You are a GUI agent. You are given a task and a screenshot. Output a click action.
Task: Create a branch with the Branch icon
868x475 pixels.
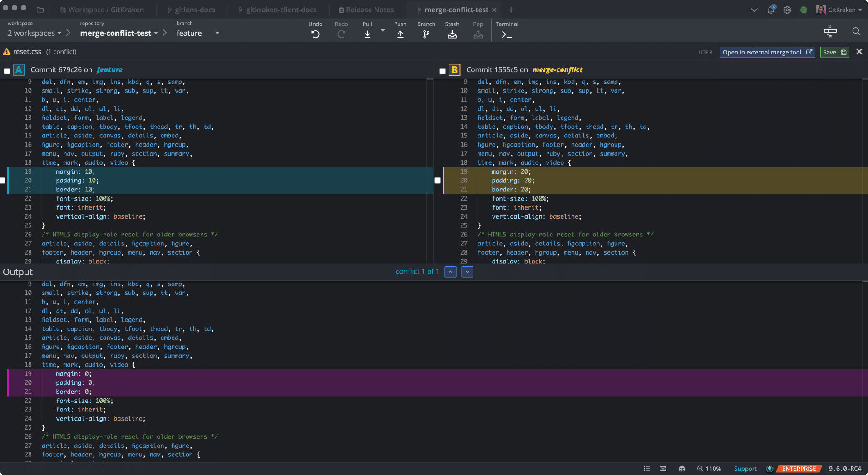coord(426,34)
